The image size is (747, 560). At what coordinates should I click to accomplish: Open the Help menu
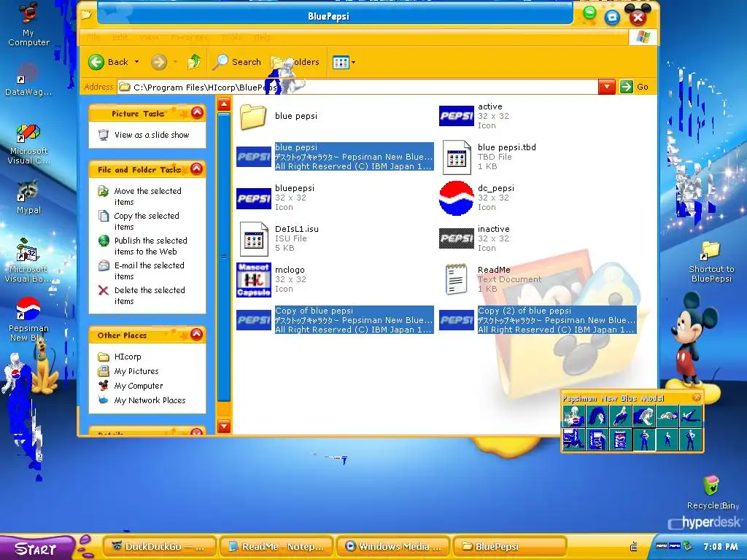tap(263, 37)
